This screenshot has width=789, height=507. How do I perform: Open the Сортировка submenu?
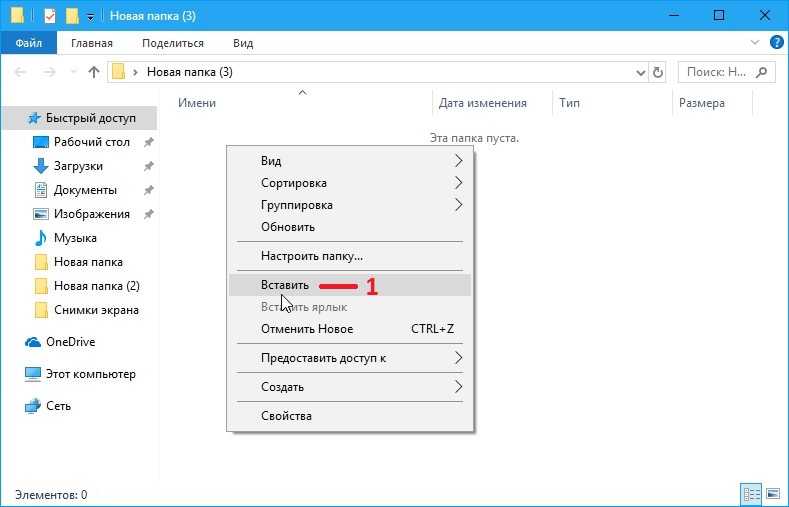[x=350, y=183]
